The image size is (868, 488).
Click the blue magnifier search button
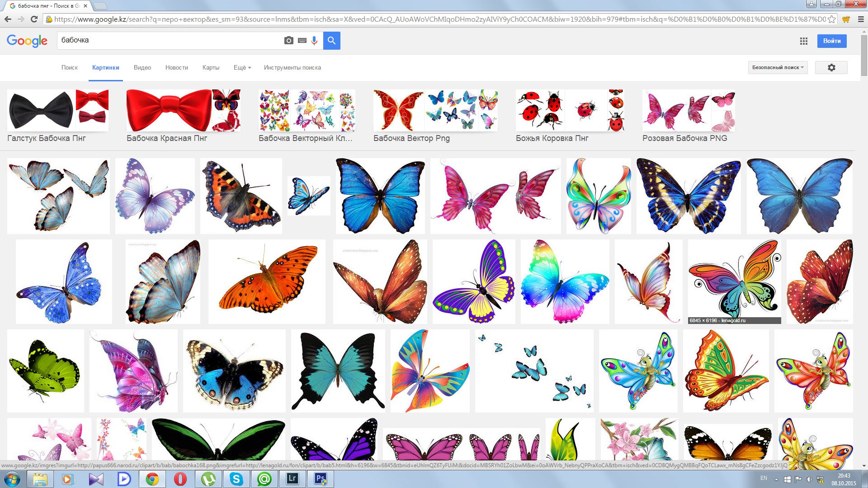click(331, 41)
